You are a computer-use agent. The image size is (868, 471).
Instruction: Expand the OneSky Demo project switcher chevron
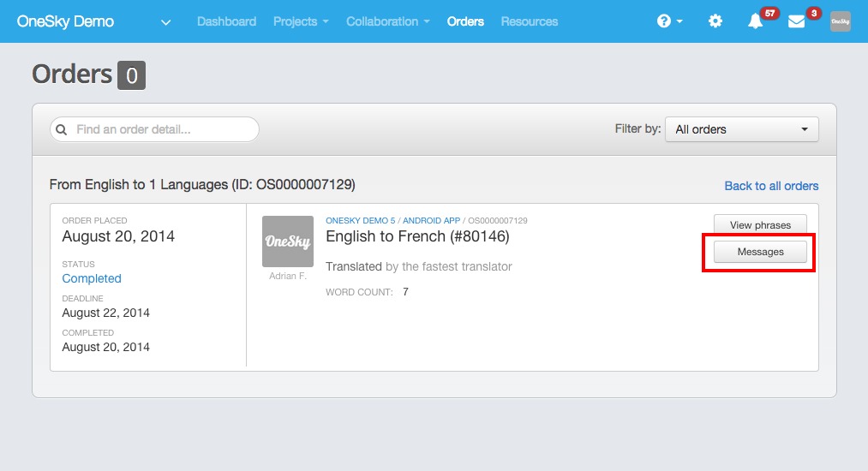[x=165, y=22]
